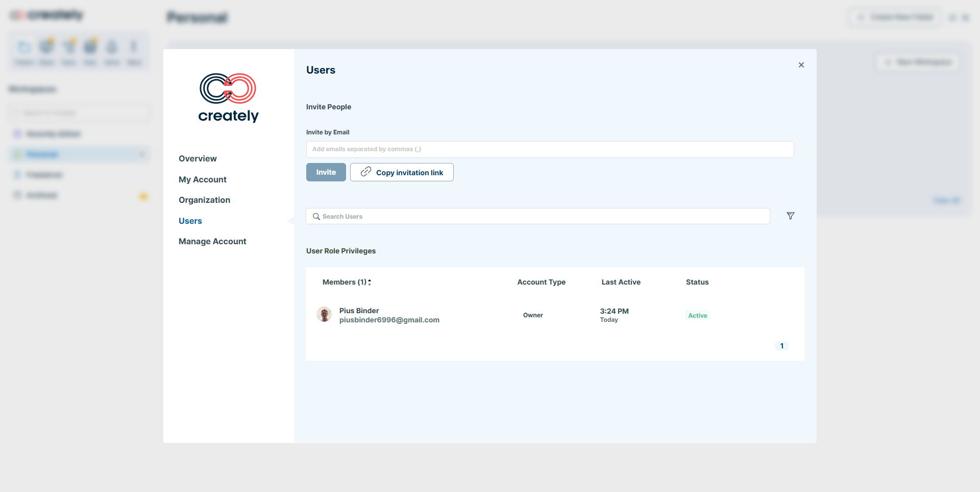Copy the invitation link

click(402, 173)
